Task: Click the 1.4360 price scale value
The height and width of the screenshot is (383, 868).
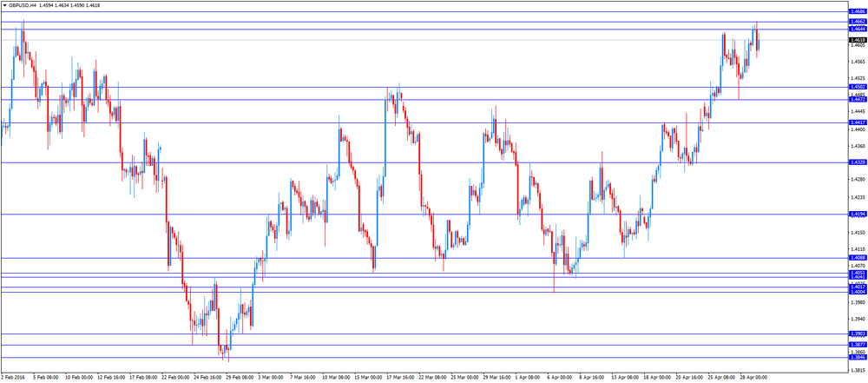Action: [x=858, y=146]
